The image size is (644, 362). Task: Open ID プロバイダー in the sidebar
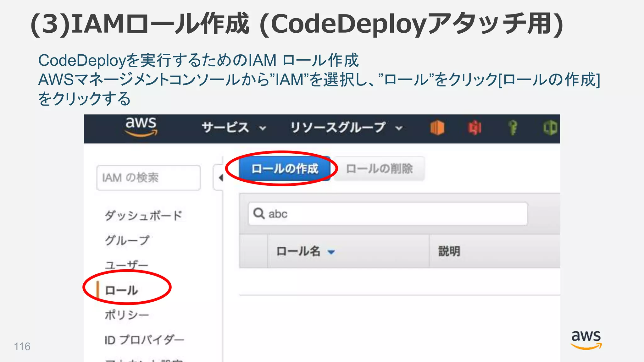point(144,340)
